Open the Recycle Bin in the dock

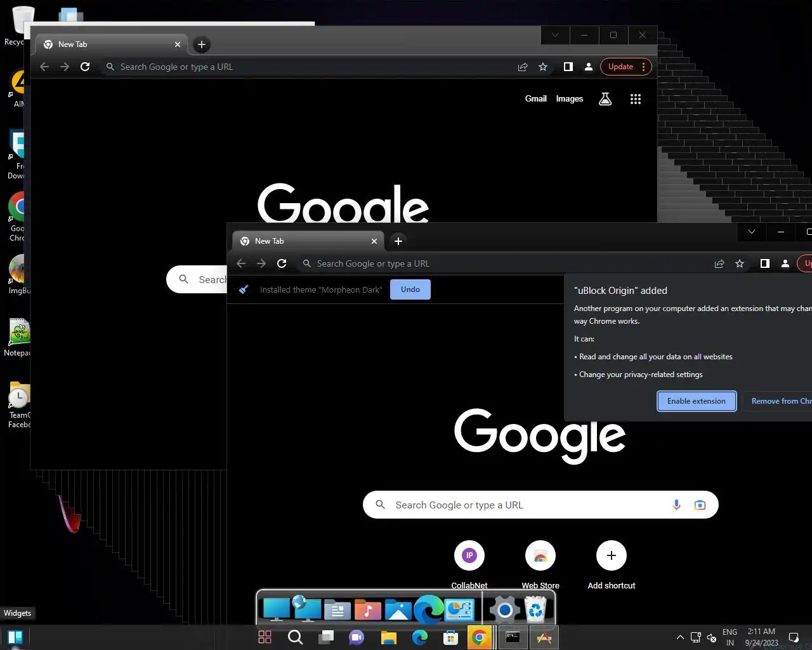pyautogui.click(x=535, y=610)
